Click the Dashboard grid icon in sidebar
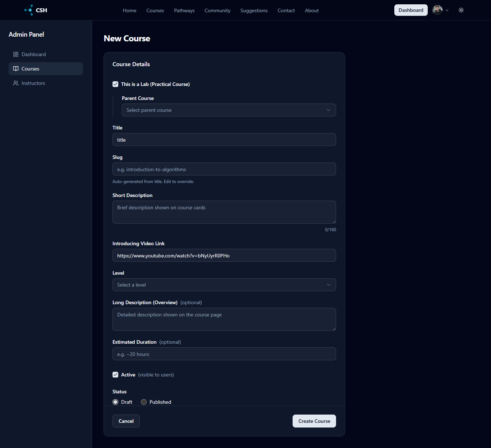 [x=16, y=54]
